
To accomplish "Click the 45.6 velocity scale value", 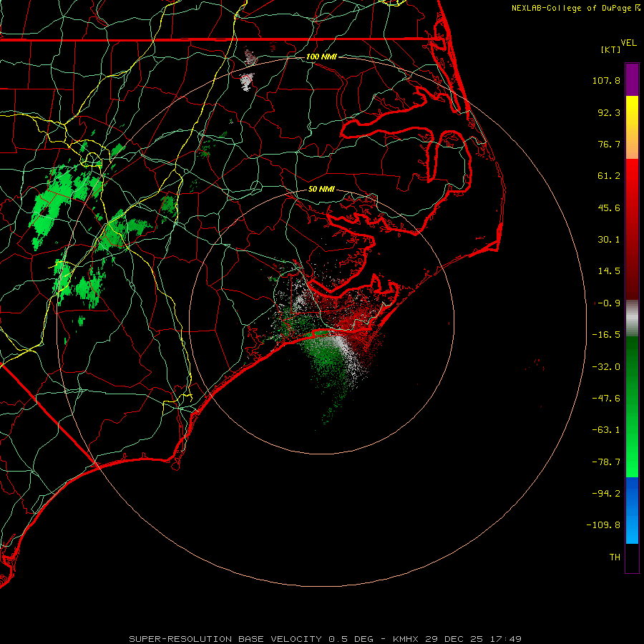I will coord(609,208).
